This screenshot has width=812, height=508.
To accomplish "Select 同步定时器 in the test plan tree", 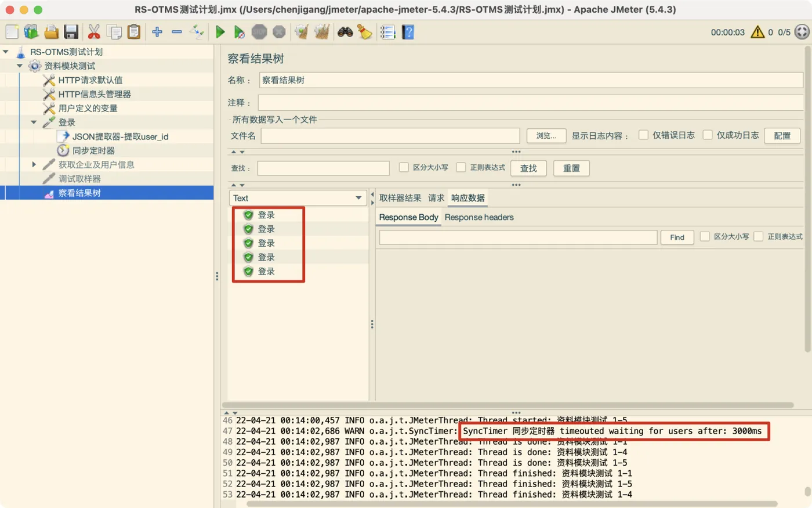I will (x=93, y=150).
